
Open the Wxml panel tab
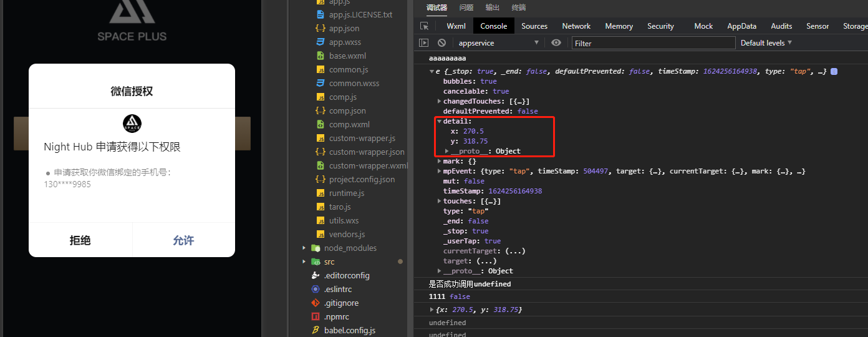[x=456, y=26]
